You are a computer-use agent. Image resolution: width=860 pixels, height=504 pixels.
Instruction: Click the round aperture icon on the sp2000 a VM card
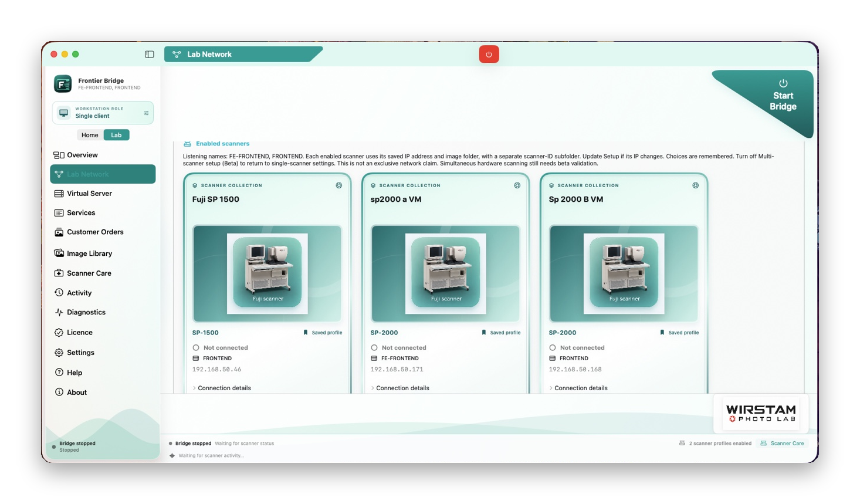[517, 185]
